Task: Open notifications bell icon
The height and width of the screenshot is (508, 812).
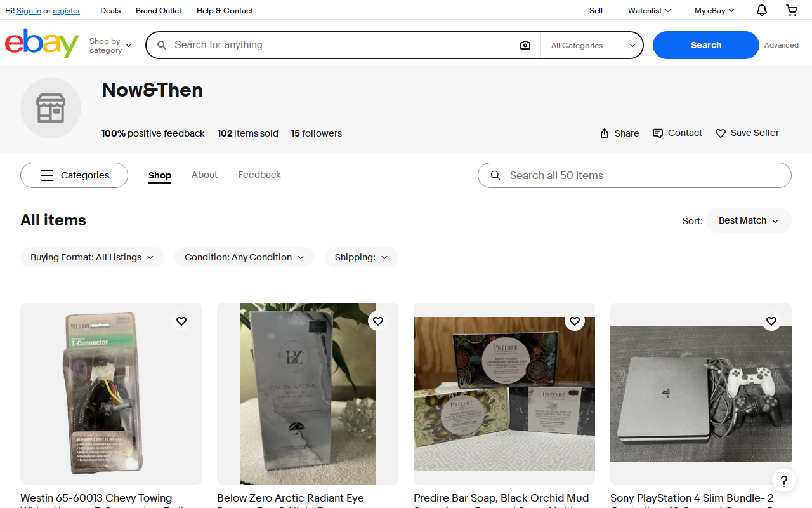Action: pyautogui.click(x=762, y=10)
